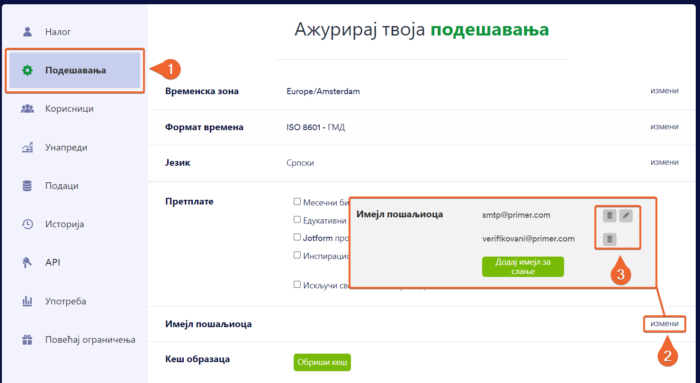Click the Кеш образаца label

point(197,359)
